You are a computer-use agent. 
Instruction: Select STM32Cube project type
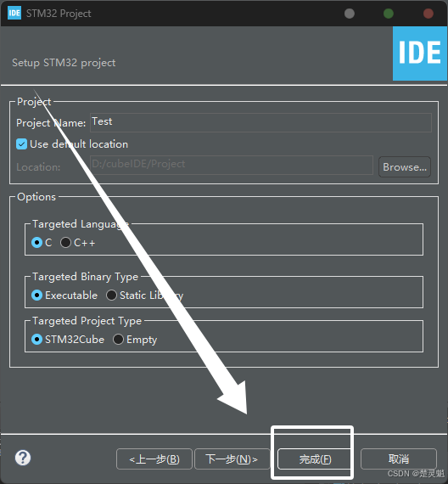[36, 340]
